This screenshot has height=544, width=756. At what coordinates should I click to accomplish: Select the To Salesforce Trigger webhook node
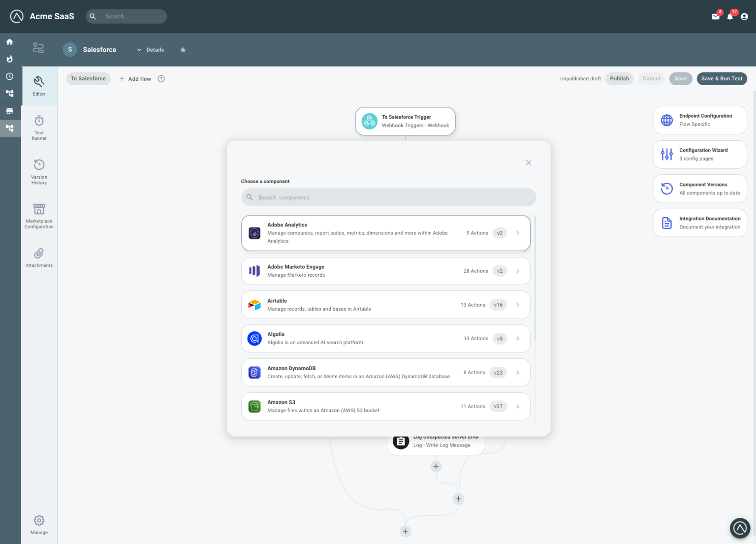tap(405, 121)
